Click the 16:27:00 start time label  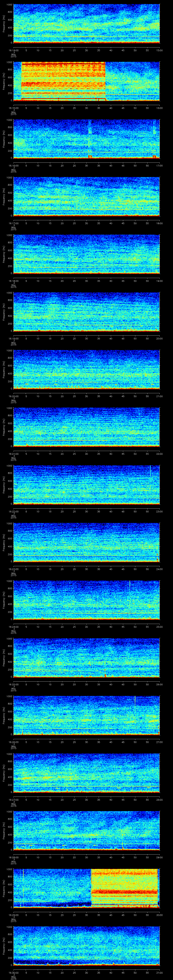13,800
